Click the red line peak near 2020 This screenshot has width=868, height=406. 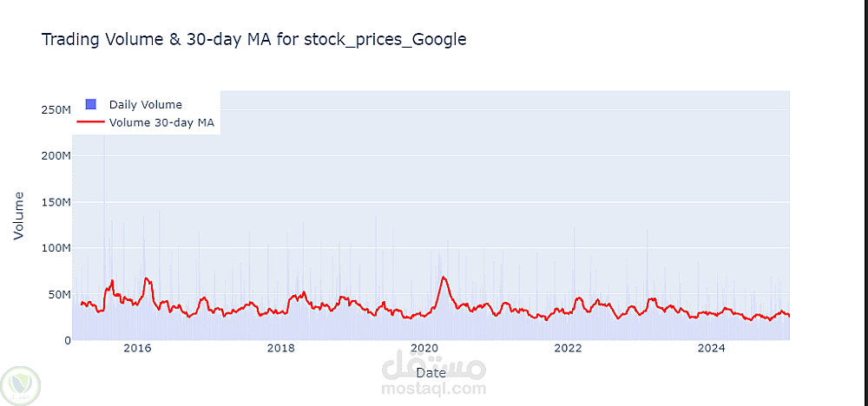point(444,278)
